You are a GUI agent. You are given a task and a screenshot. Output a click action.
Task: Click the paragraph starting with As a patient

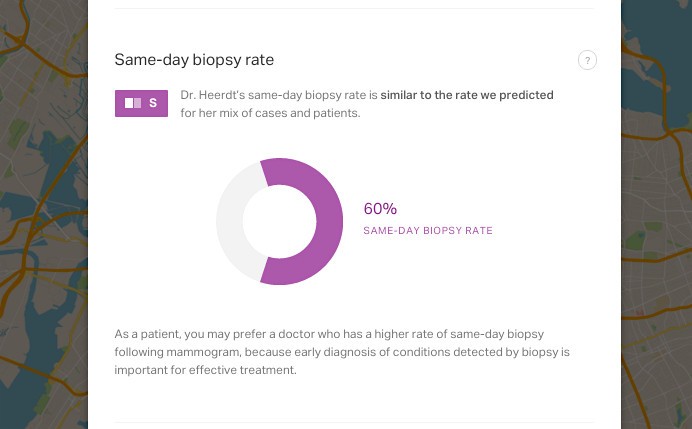[x=342, y=352]
